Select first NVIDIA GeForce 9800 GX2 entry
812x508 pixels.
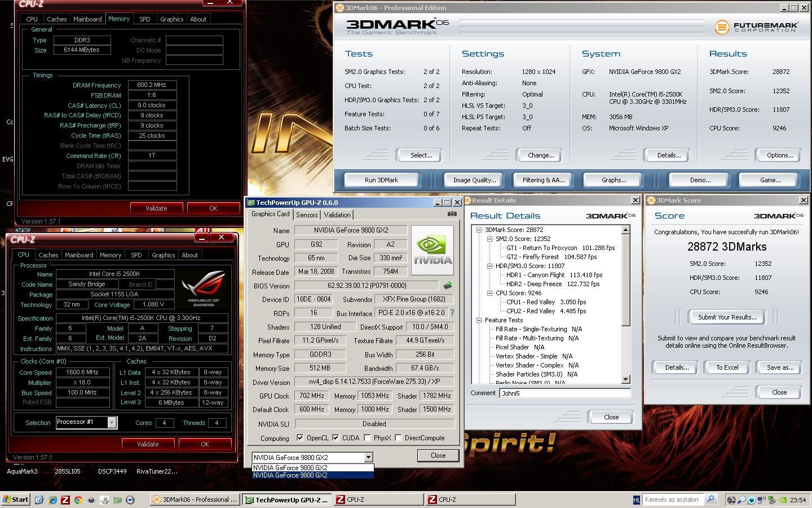(x=312, y=468)
